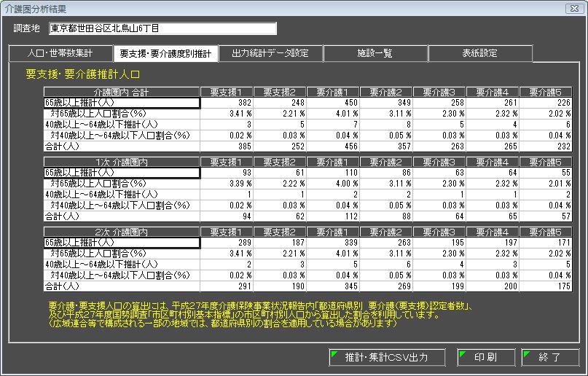Click the 終了 button
This screenshot has width=588, height=376.
[x=550, y=357]
